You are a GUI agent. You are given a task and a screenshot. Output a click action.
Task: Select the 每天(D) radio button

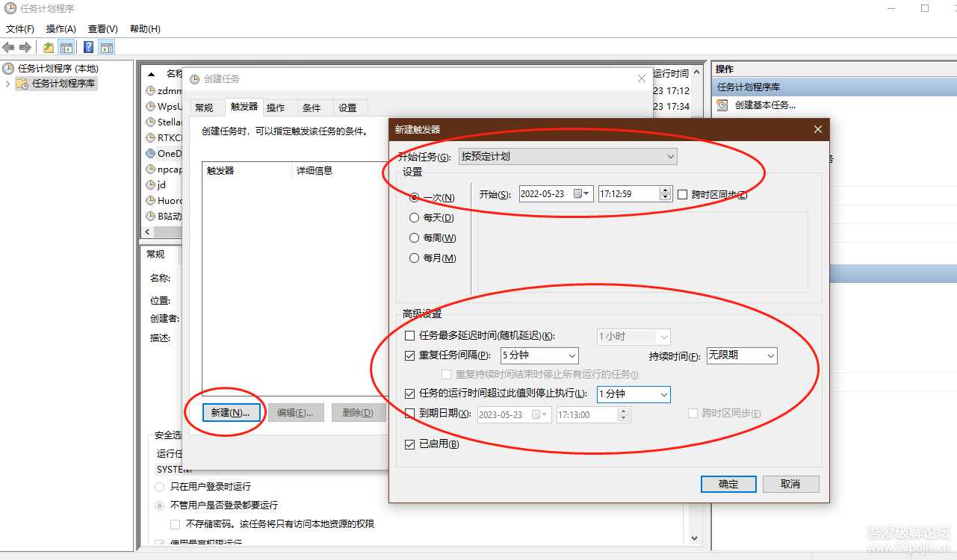[x=414, y=217]
